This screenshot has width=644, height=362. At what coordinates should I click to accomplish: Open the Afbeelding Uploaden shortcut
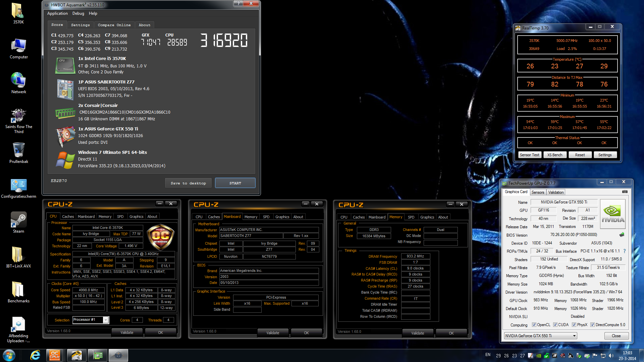tap(18, 330)
